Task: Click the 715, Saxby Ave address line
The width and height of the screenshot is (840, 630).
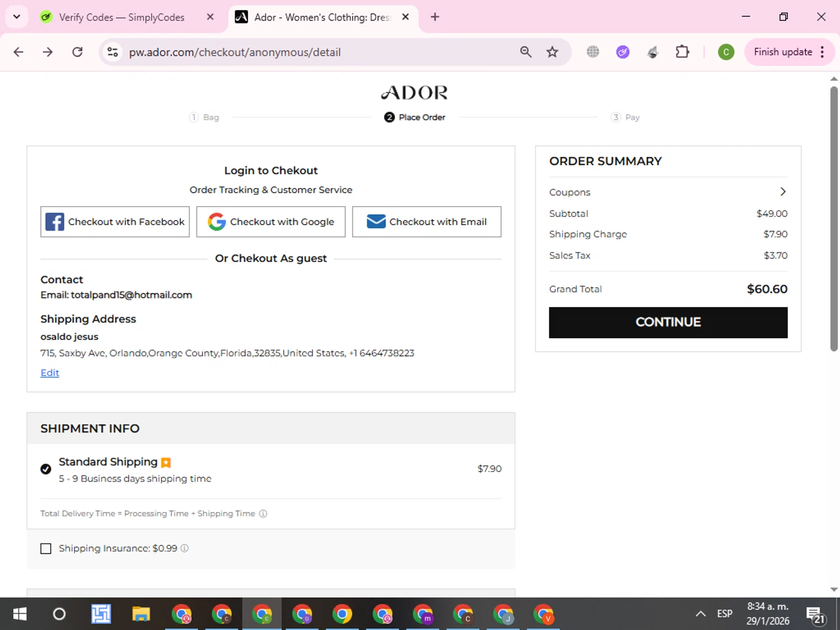Action: coord(227,353)
